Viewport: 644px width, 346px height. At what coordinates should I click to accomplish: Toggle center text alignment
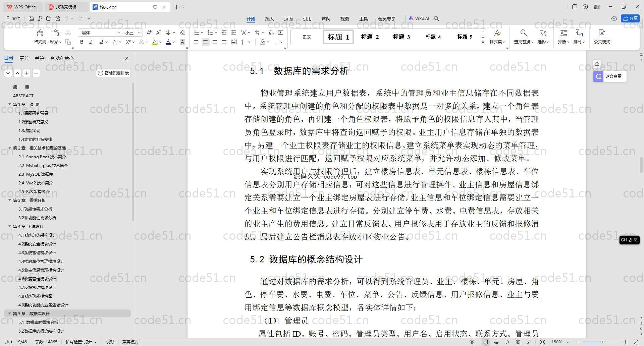[x=205, y=42]
